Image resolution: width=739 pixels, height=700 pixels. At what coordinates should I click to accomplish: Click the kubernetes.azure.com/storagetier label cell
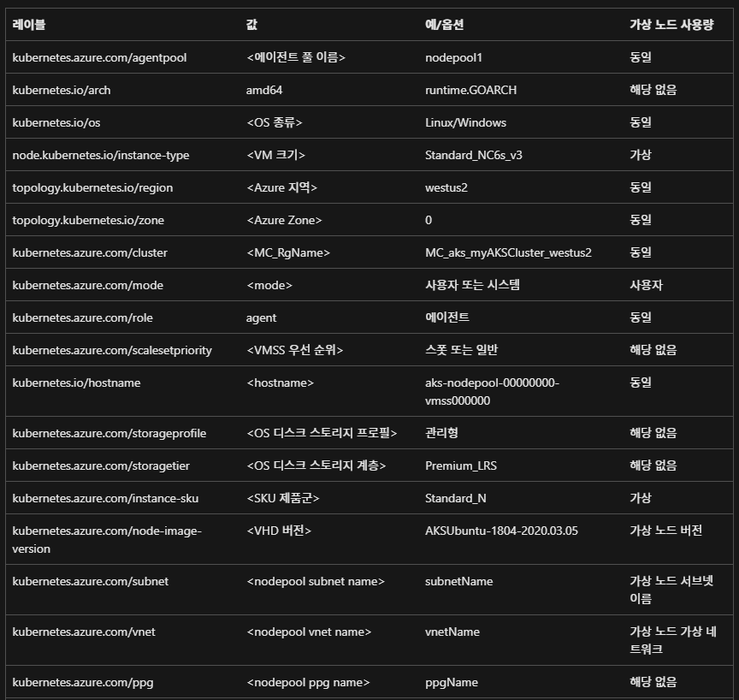click(101, 466)
